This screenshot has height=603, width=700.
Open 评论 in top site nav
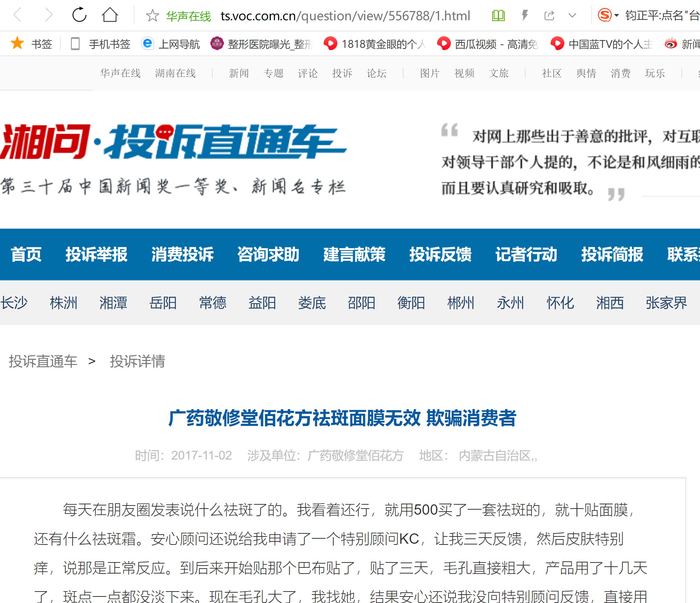308,73
